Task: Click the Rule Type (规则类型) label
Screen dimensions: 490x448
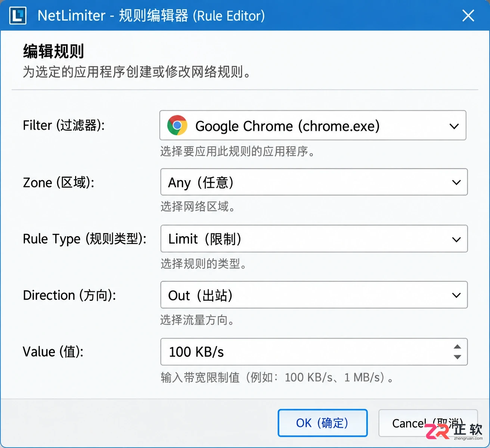Action: [85, 239]
